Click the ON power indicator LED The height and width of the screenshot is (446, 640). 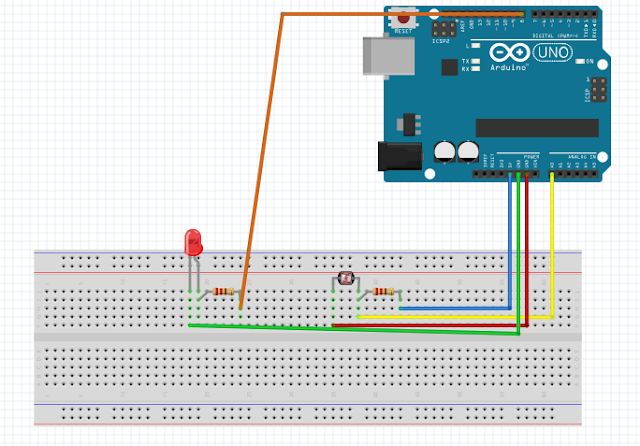click(x=580, y=62)
